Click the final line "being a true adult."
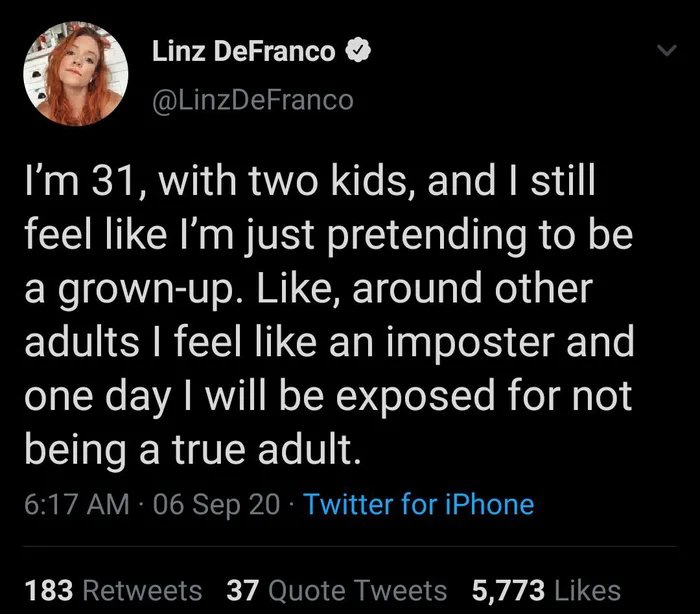Screen dimensions: 700x614 coord(188,449)
